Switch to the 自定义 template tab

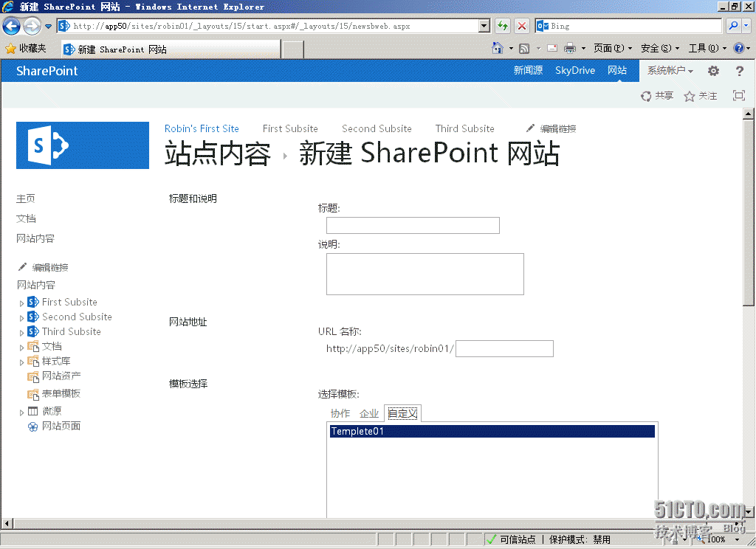point(402,413)
